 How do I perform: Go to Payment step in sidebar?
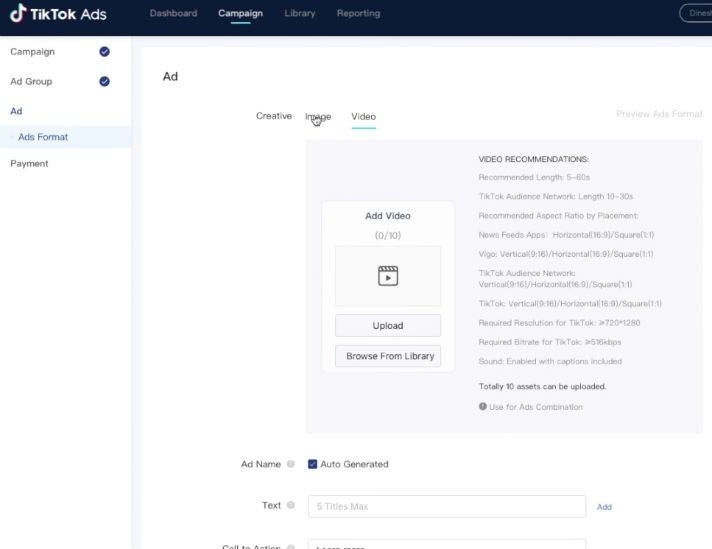29,163
